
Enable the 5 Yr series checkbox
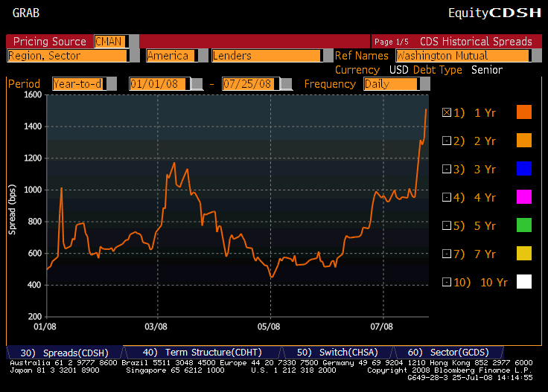(446, 225)
